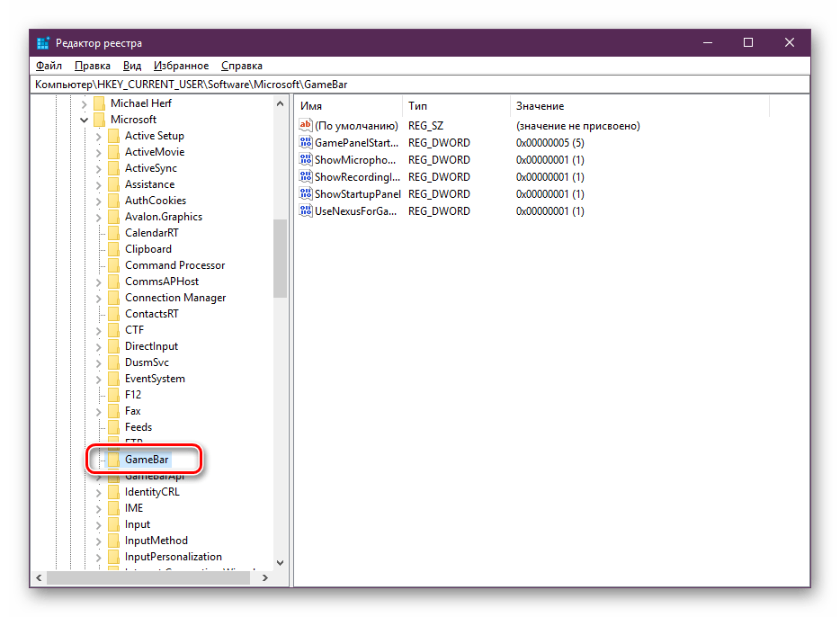Click the tree pane vertical scrollbar thumb
840x617 pixels.
point(280,256)
